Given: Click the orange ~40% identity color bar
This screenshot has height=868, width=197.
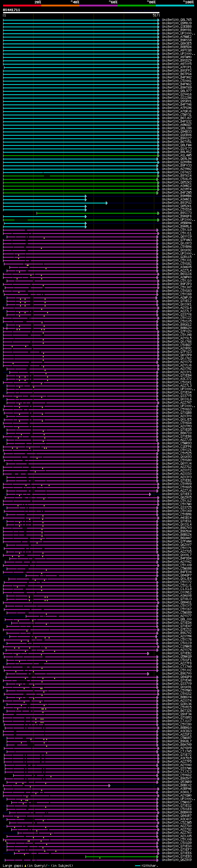Looking at the screenshot, I should click(x=60, y=6).
